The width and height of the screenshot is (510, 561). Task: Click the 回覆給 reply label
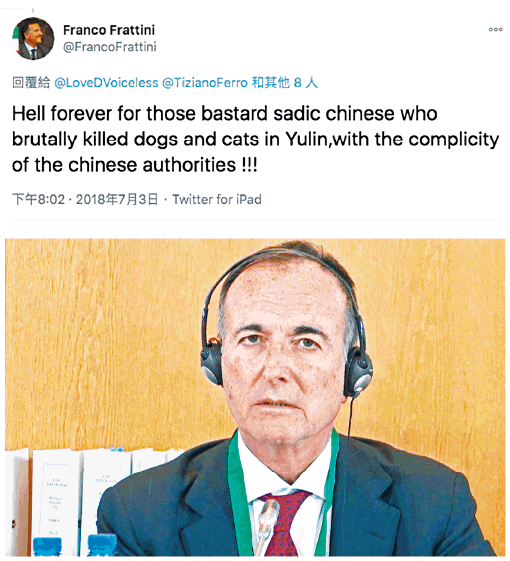pos(31,83)
